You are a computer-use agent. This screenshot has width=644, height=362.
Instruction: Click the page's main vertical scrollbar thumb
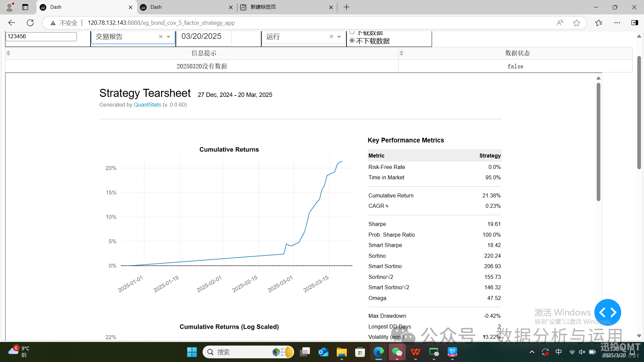[x=639, y=113]
